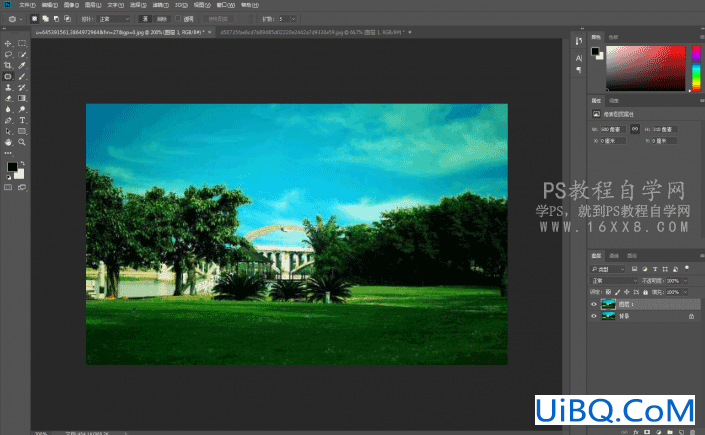Select the Zoom tool

pos(22,142)
